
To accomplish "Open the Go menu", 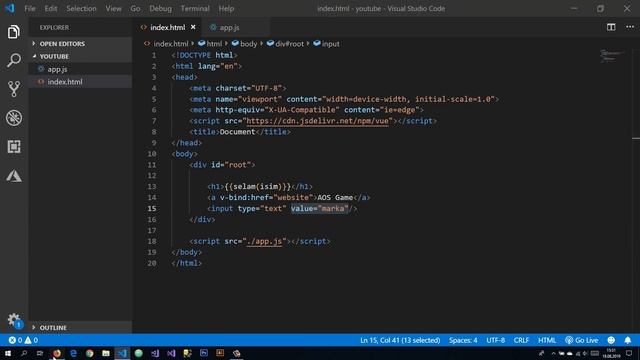I will click(135, 8).
